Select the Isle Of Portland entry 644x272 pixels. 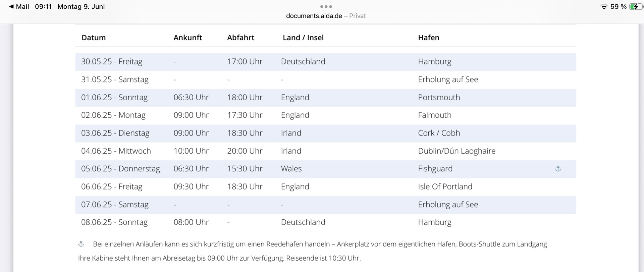coord(445,187)
